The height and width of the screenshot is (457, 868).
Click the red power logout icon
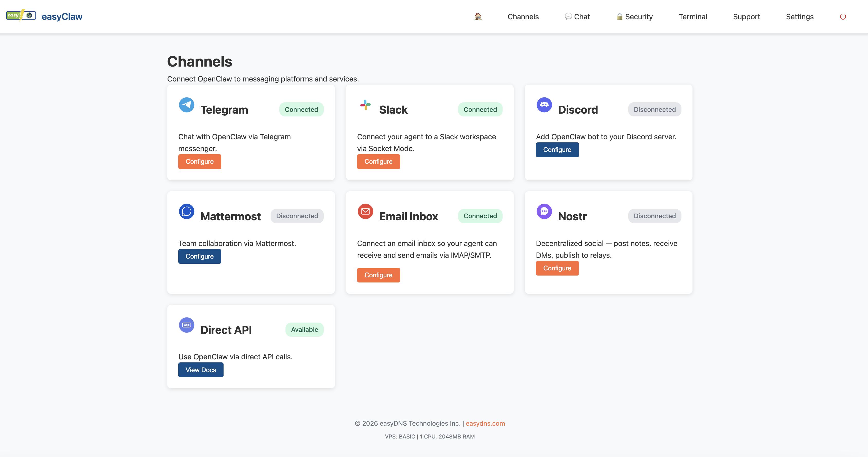point(843,16)
